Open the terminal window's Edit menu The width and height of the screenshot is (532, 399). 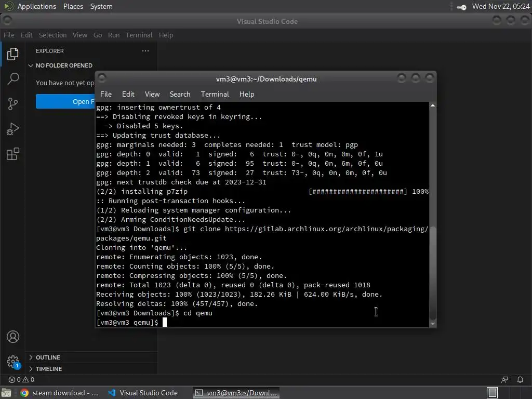pos(128,95)
